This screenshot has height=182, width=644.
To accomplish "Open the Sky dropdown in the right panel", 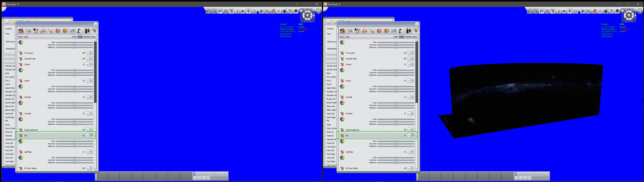I will (x=409, y=135).
